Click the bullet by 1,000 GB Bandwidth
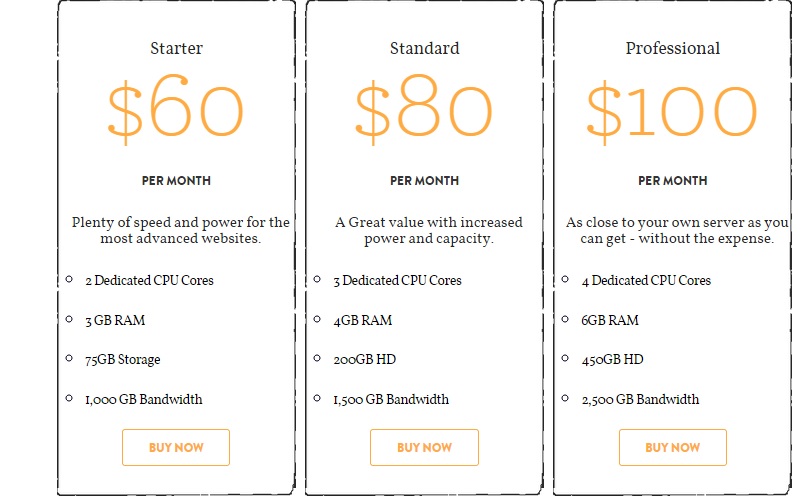 (69, 398)
